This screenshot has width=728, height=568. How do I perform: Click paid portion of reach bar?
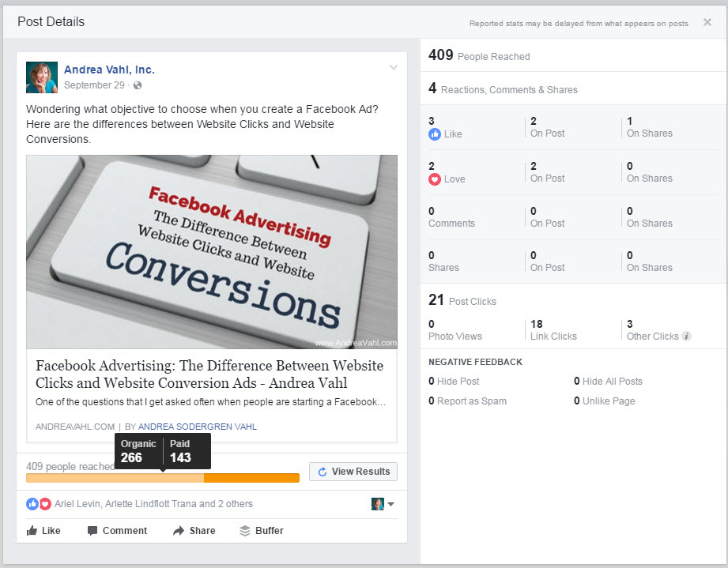(251, 478)
